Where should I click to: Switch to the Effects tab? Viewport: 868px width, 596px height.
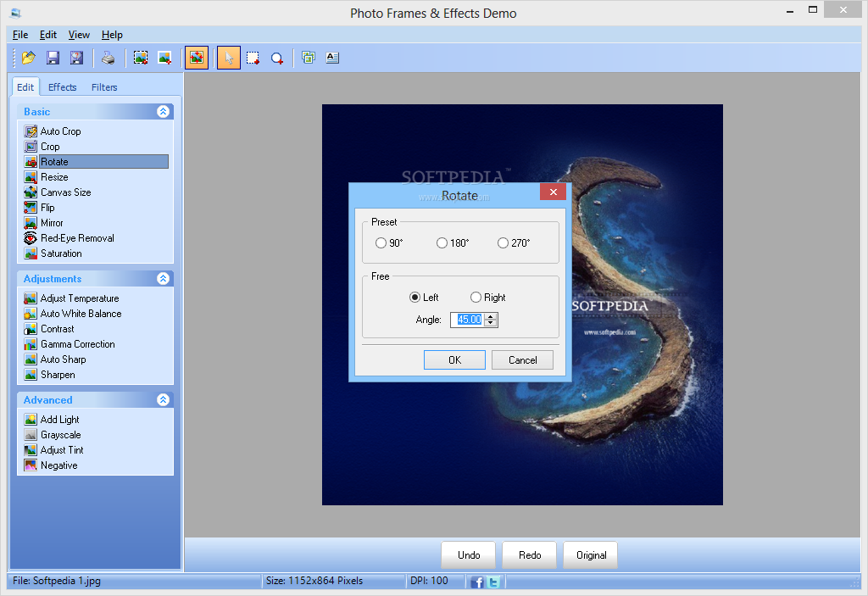point(62,87)
